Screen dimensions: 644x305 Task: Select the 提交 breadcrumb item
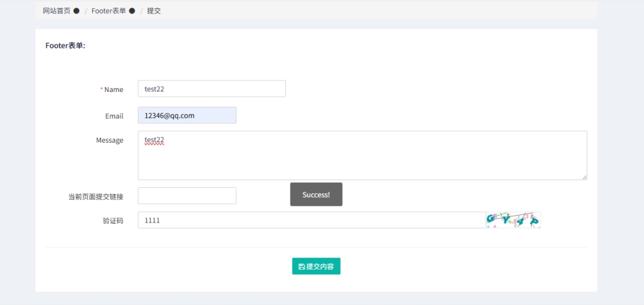(x=154, y=11)
